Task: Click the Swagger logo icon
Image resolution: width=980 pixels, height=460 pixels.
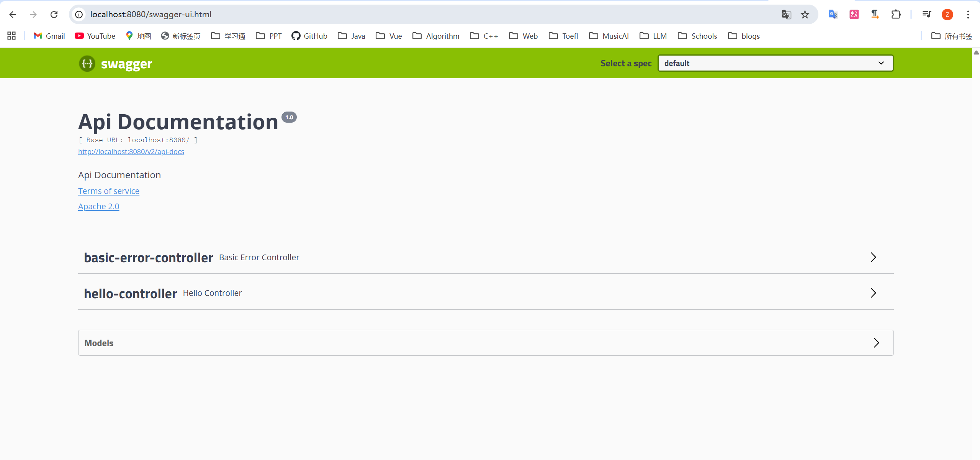Action: [x=87, y=64]
